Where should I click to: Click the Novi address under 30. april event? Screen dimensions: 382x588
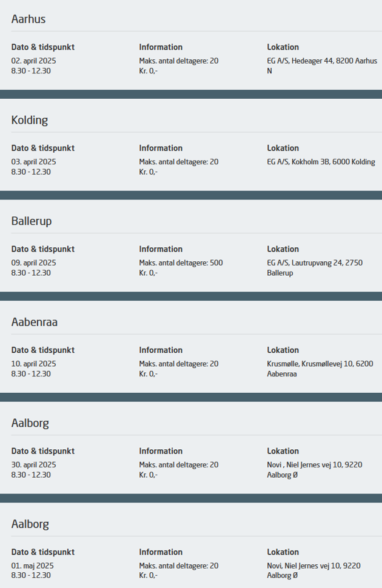[x=314, y=469]
